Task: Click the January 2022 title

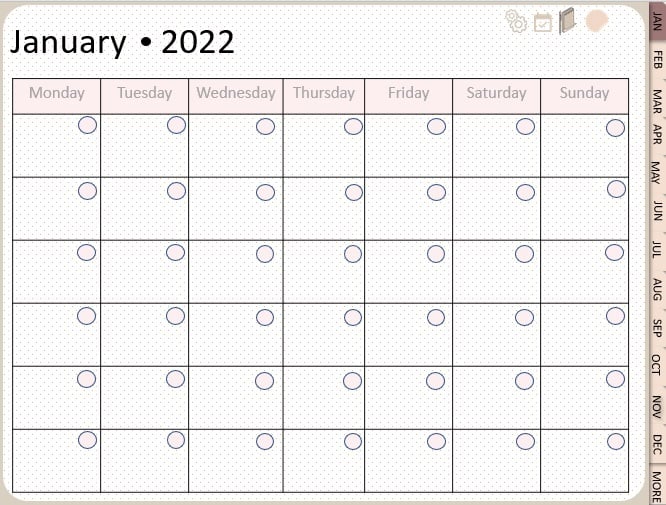Action: pos(121,42)
